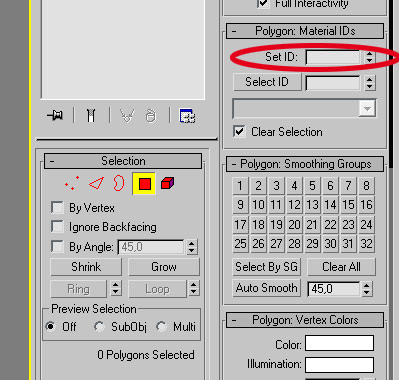Toggle Show End Result icon
This screenshot has width=399, height=380.
tap(91, 116)
